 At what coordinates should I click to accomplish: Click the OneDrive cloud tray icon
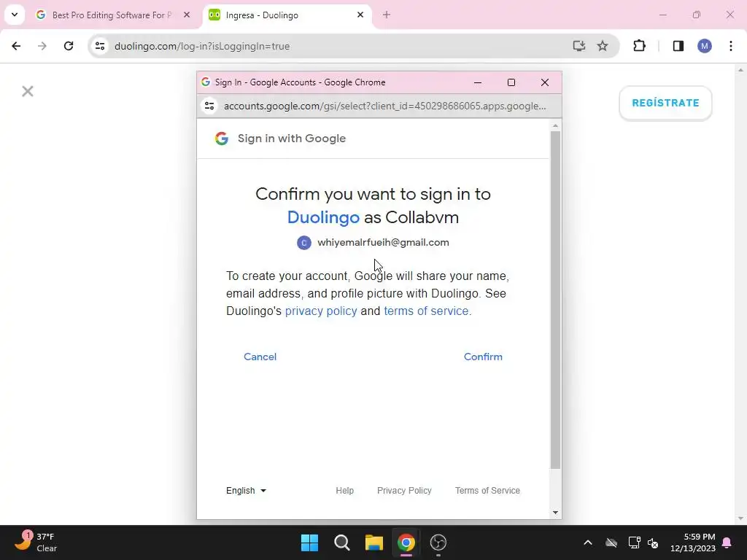tap(611, 542)
